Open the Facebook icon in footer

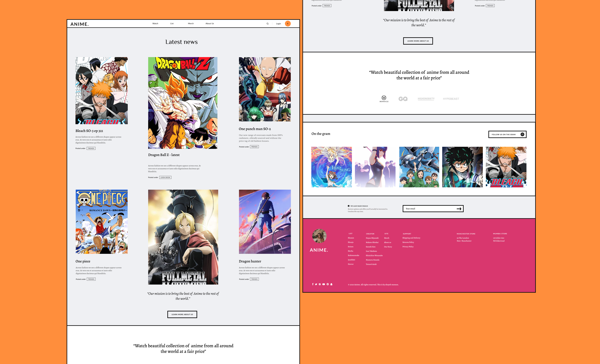click(x=313, y=284)
